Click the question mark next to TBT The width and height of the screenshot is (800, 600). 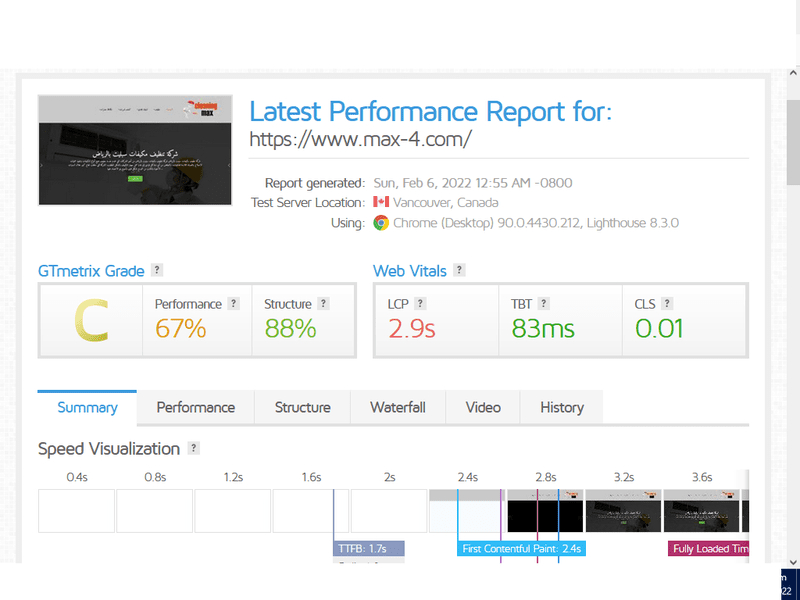click(x=543, y=304)
